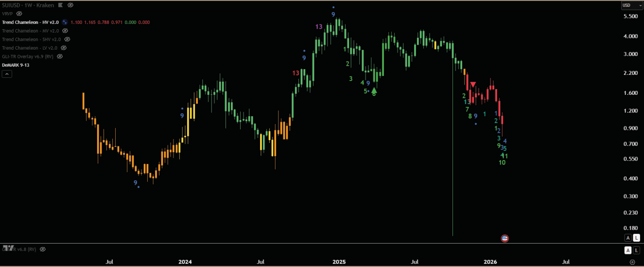
Task: Select the GLI-TR Overlay v6.9 (RV) label
Action: pyautogui.click(x=28, y=56)
